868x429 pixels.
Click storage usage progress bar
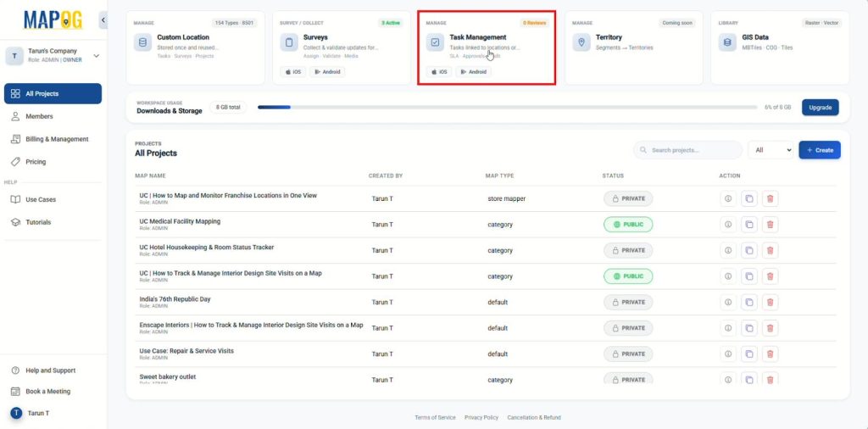tap(508, 108)
